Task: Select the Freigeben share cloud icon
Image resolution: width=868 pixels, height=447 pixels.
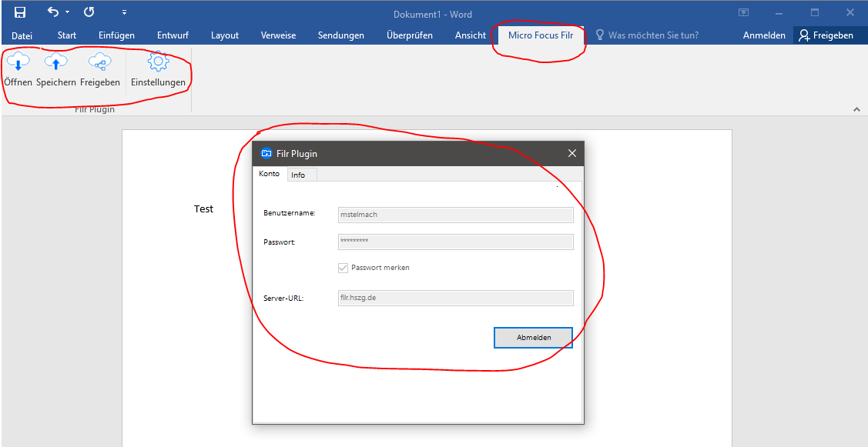Action: pos(99,62)
